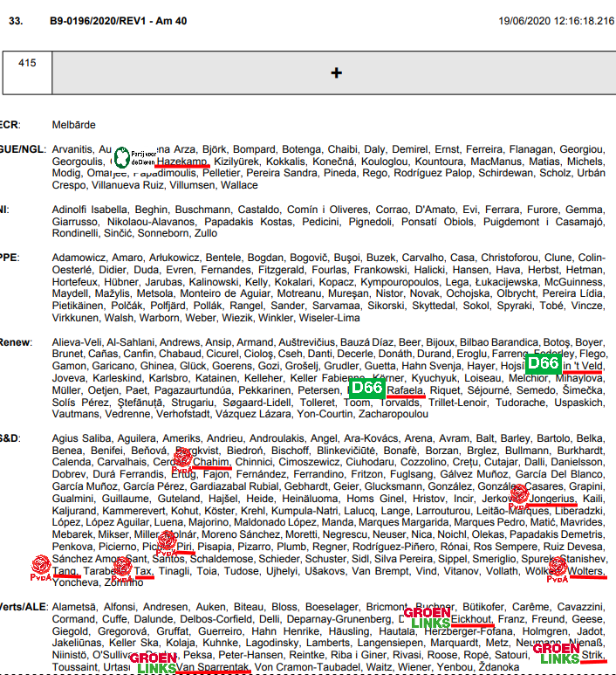Screen dimensions: 616x675
Task: Click the NI group label
Action: pos(4,210)
